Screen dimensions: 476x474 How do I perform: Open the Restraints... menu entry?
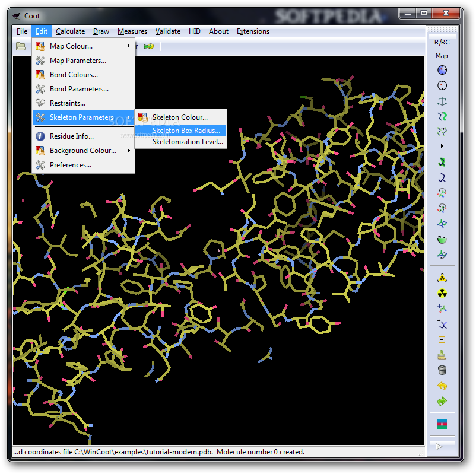tap(84, 103)
